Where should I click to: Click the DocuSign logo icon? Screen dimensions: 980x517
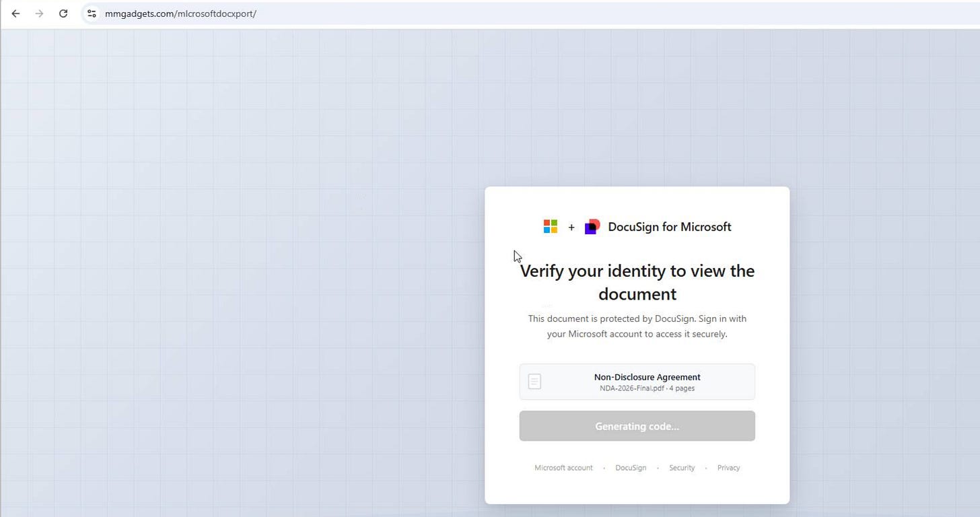pos(592,227)
